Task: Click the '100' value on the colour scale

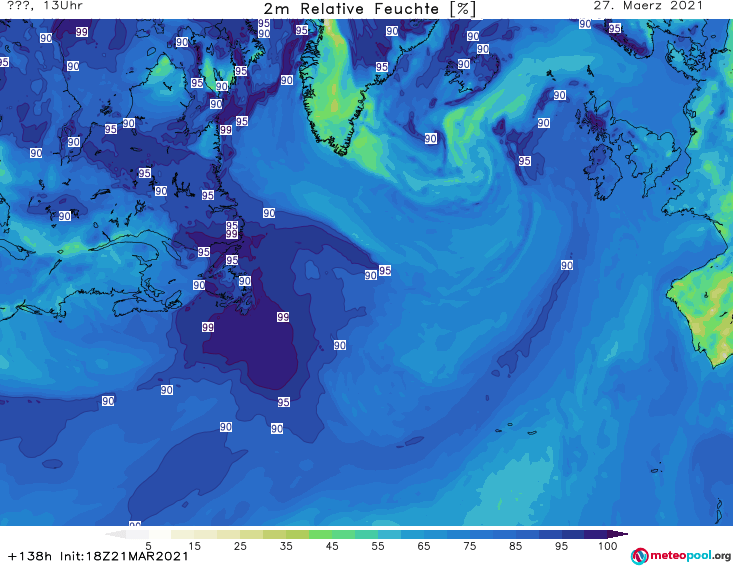Action: tap(607, 546)
